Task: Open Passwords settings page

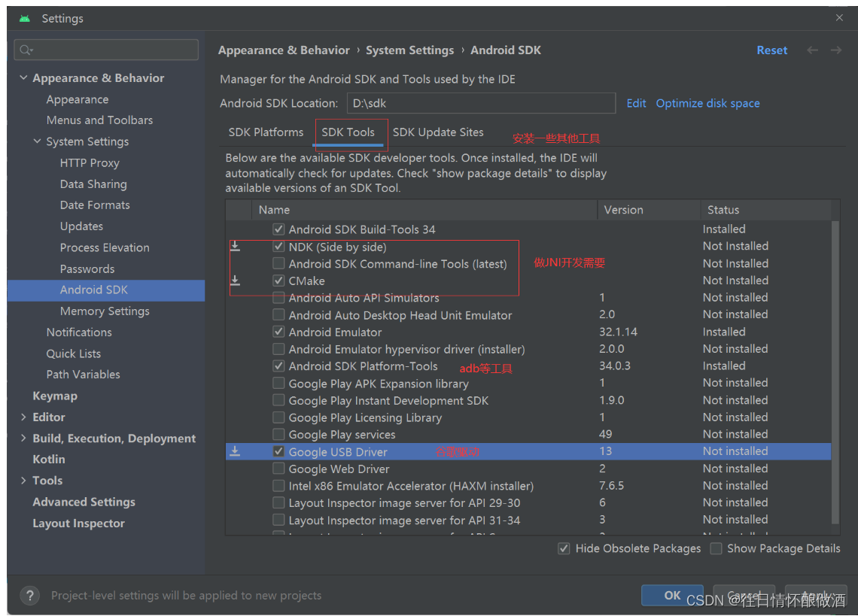Action: 87,269
